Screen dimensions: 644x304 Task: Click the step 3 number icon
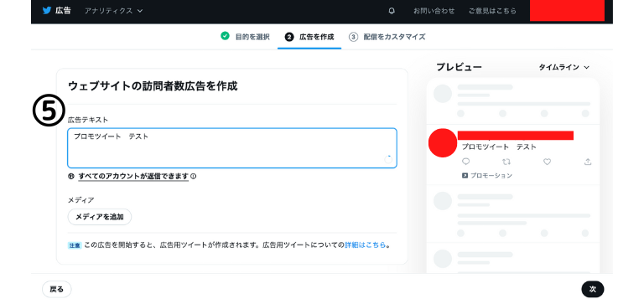click(353, 37)
